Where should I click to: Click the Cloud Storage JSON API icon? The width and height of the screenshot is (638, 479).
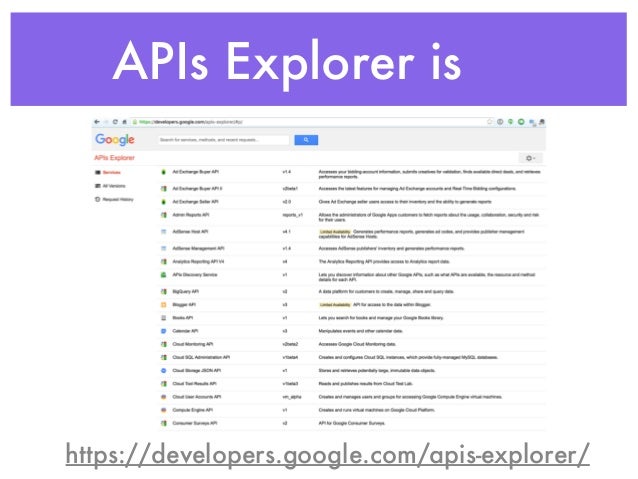pos(164,371)
